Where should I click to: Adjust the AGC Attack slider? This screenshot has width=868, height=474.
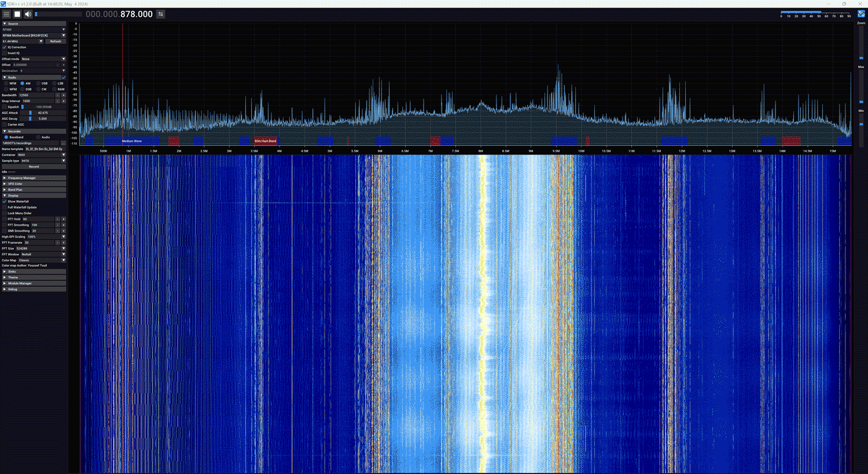(x=43, y=112)
